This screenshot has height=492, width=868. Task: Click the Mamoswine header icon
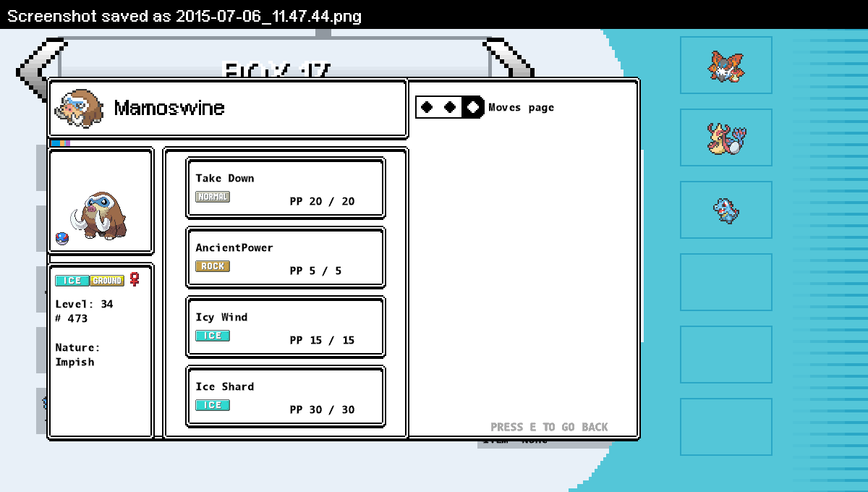(78, 109)
